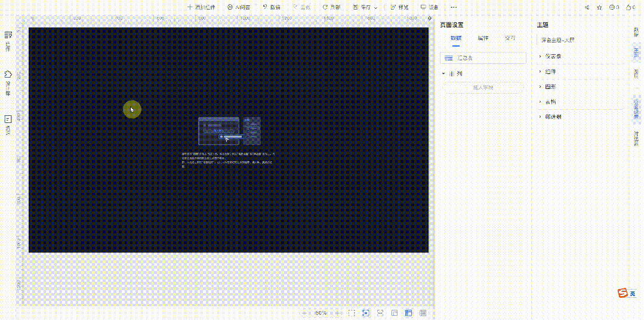The image size is (644, 320).
Task: Open the square panel icon in left sidebar
Action: 8,125
